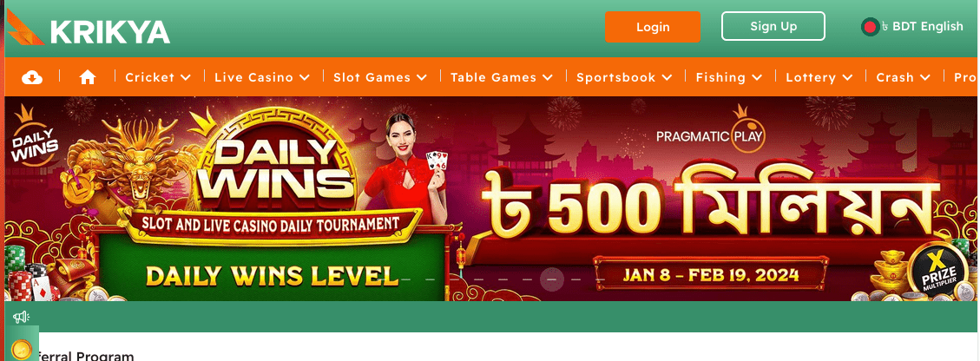Click the Sign Up button
Screen dimensions: 980x361
pos(773,26)
